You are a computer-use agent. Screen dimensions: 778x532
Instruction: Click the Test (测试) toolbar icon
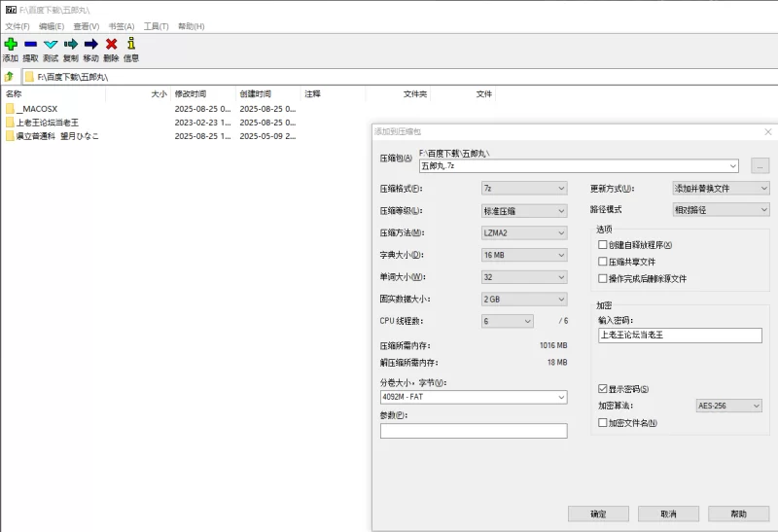click(x=51, y=44)
